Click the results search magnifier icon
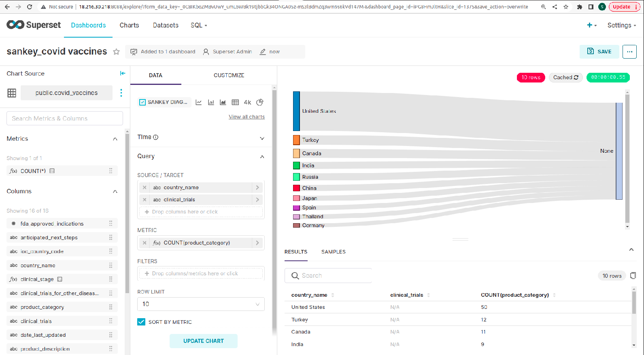644x355 pixels. click(x=295, y=276)
